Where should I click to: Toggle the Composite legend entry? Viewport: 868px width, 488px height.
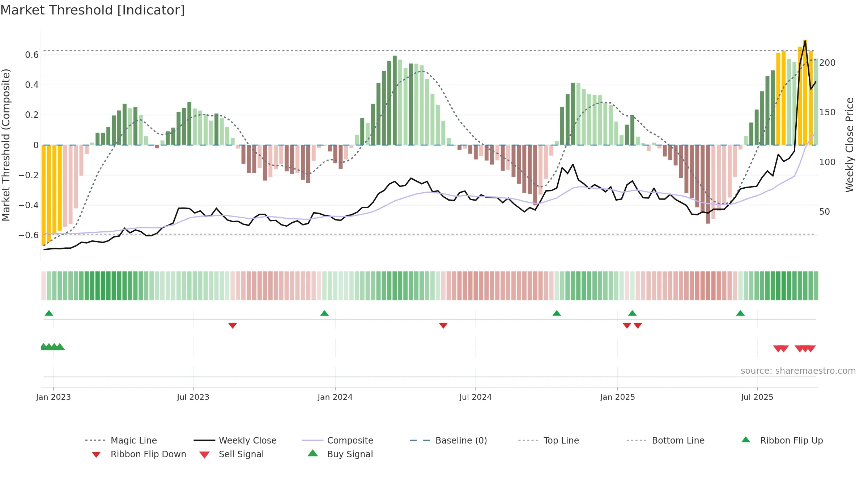coord(337,440)
